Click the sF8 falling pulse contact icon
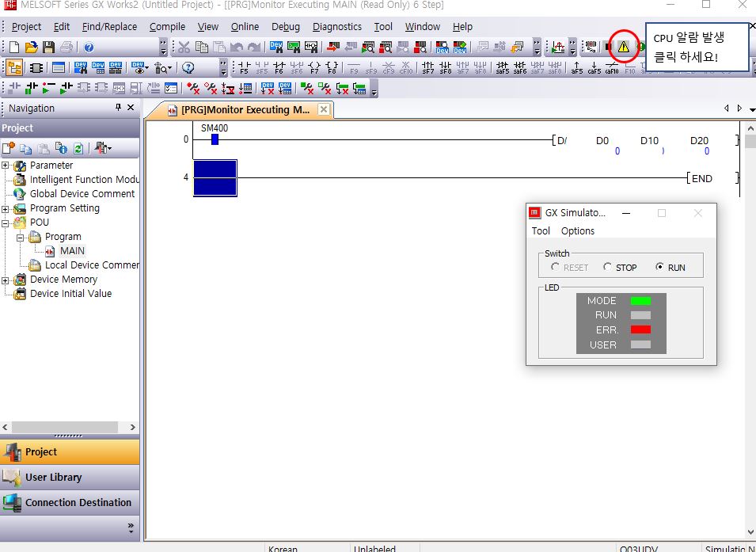The image size is (756, 552). (x=446, y=67)
